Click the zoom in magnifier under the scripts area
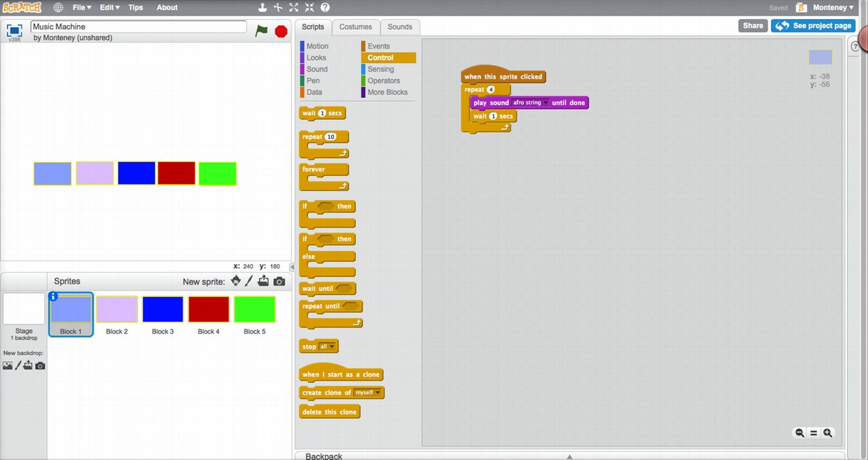This screenshot has width=868, height=460. (x=827, y=432)
